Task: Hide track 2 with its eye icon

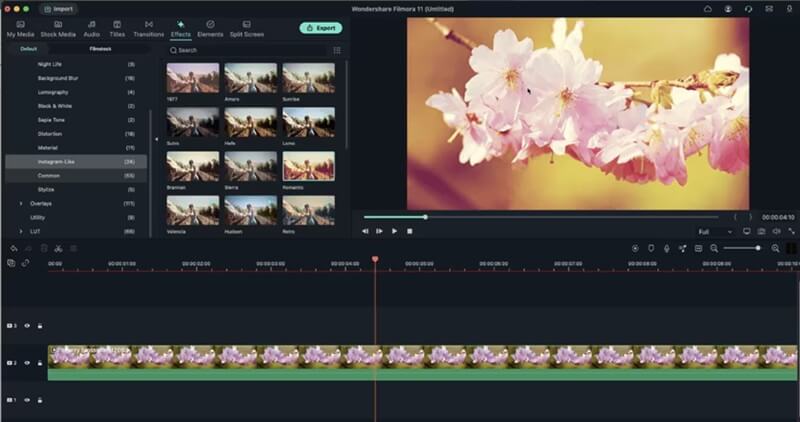Action: point(27,363)
